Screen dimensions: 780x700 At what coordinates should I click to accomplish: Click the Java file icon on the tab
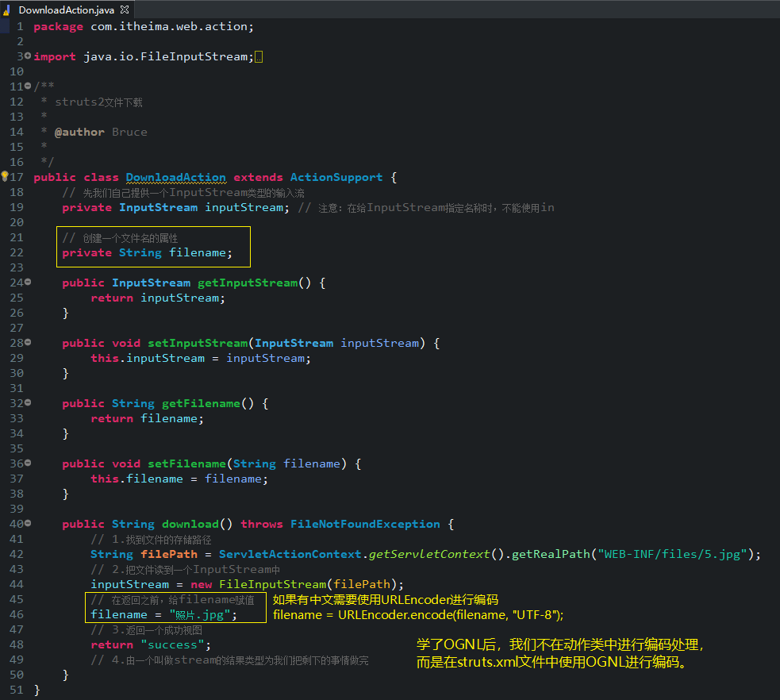pyautogui.click(x=7, y=10)
